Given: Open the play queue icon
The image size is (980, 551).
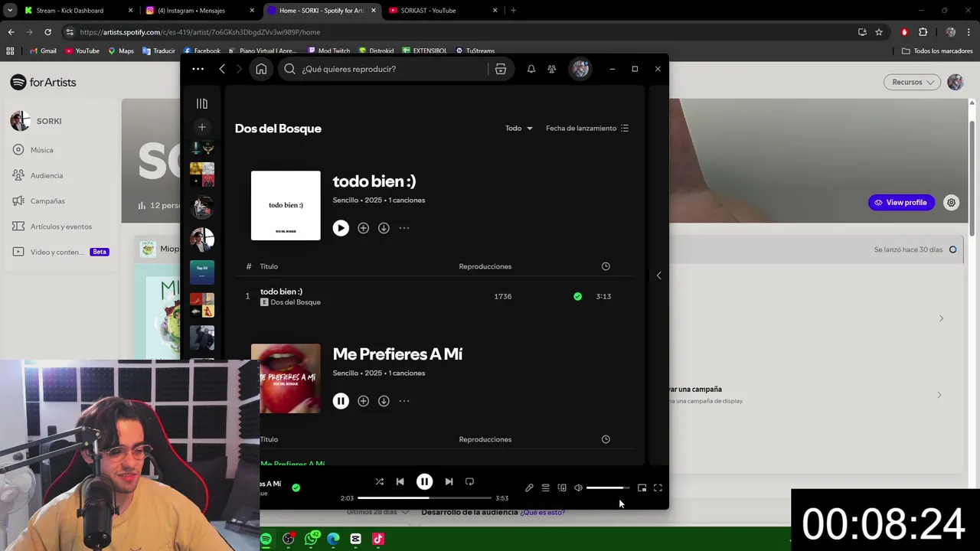Looking at the screenshot, I should [545, 487].
